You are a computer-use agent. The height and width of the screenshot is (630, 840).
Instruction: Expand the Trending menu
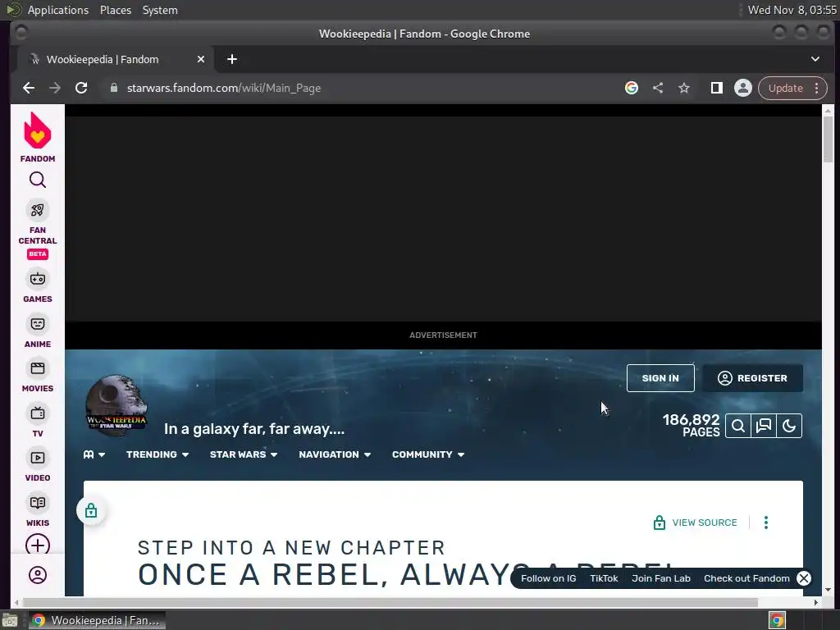(x=157, y=454)
